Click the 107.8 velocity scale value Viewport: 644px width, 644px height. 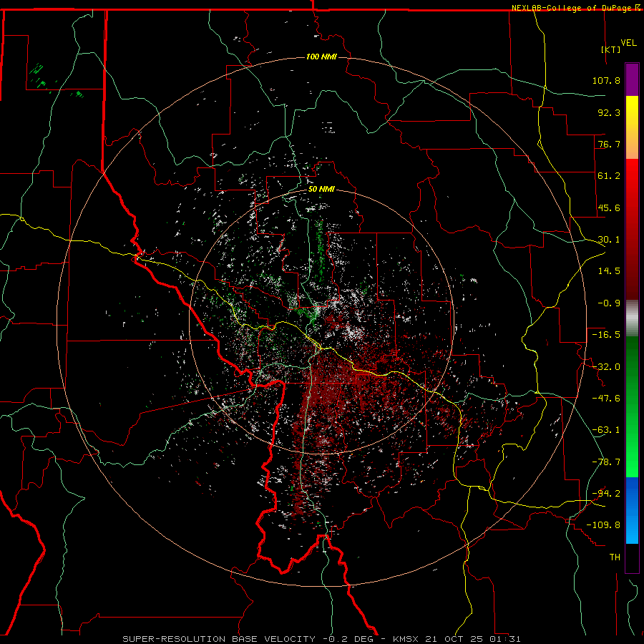(606, 80)
